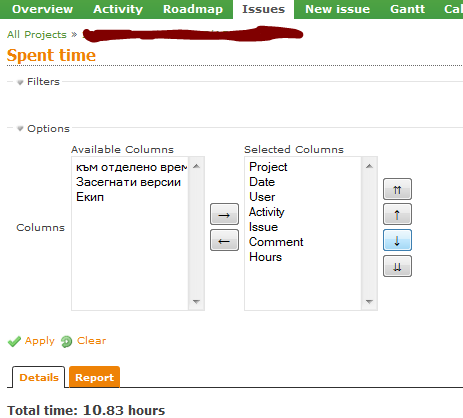Viewport: 463px width, 418px height.
Task: Select Comment in Selected Columns list
Action: 276,242
